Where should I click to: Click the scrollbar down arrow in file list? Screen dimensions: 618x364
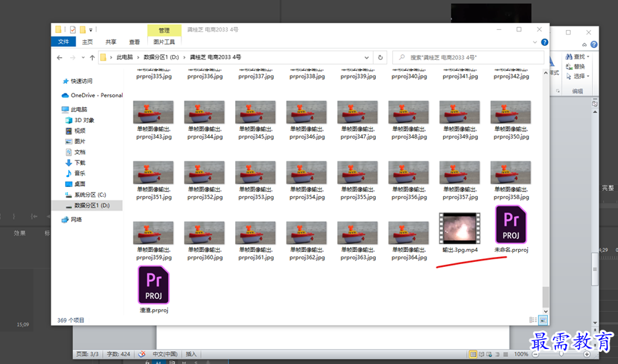tap(545, 311)
